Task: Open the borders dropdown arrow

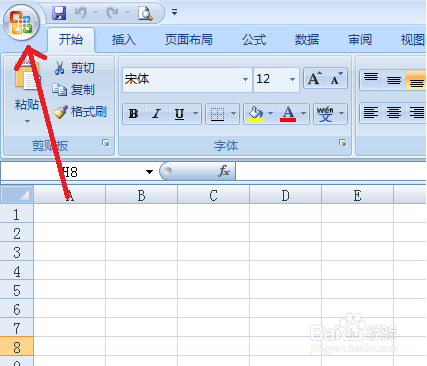Action: pyautogui.click(x=234, y=114)
